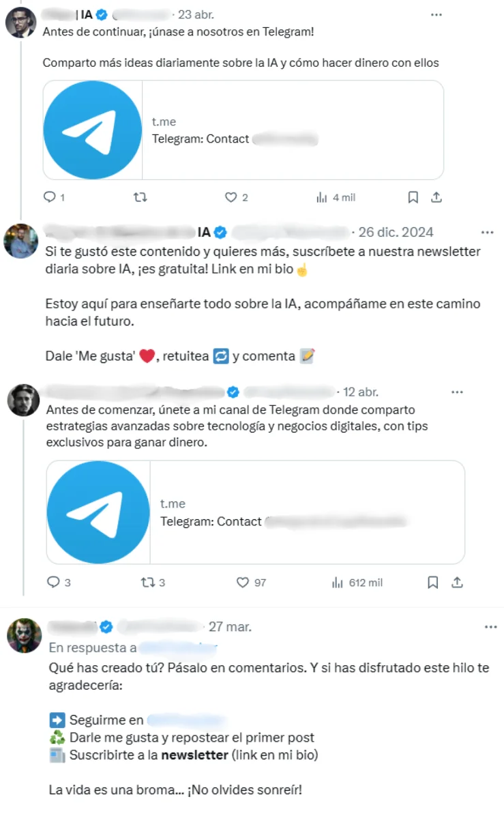This screenshot has height=816, width=504.
Task: Open the first t.me Telegram Contact card
Action: pos(243,130)
